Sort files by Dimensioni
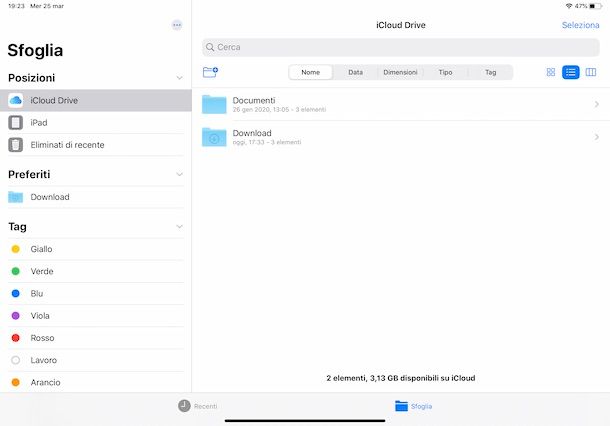The width and height of the screenshot is (610, 426). coord(400,72)
